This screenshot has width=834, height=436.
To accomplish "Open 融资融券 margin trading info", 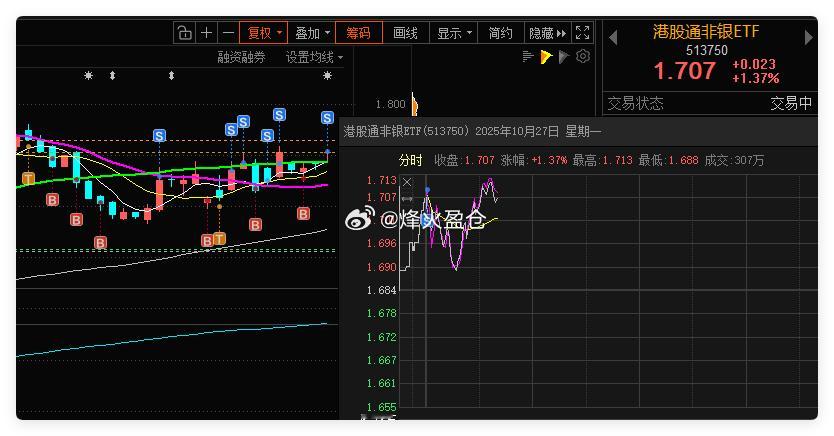I will 241,57.
